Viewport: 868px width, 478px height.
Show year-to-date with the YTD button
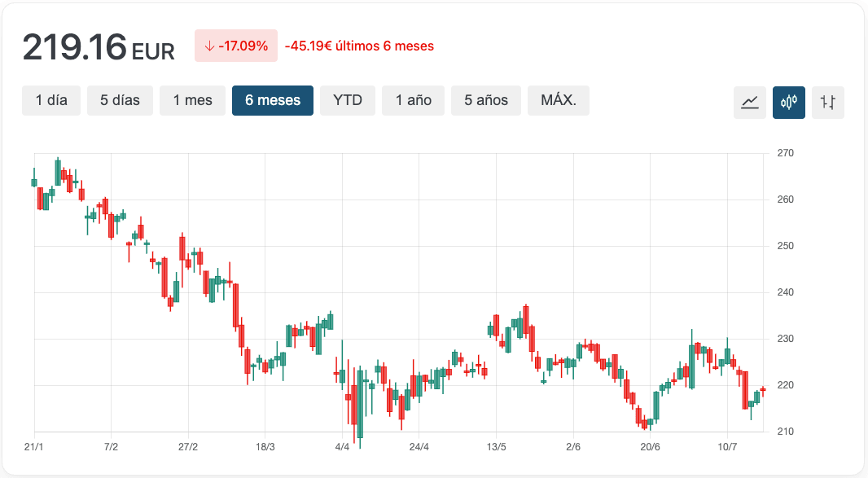(x=348, y=101)
